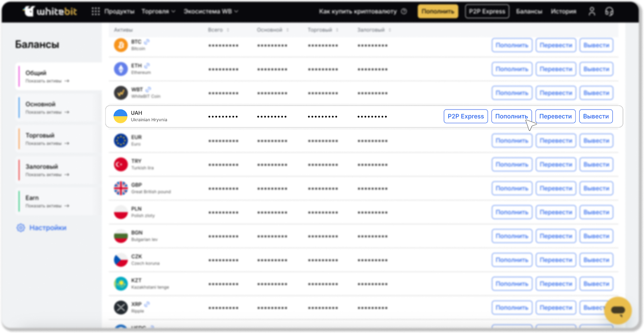Viewport: 644px width, 333px height.
Task: Expand the Экосистема WB dropdown
Action: [211, 11]
